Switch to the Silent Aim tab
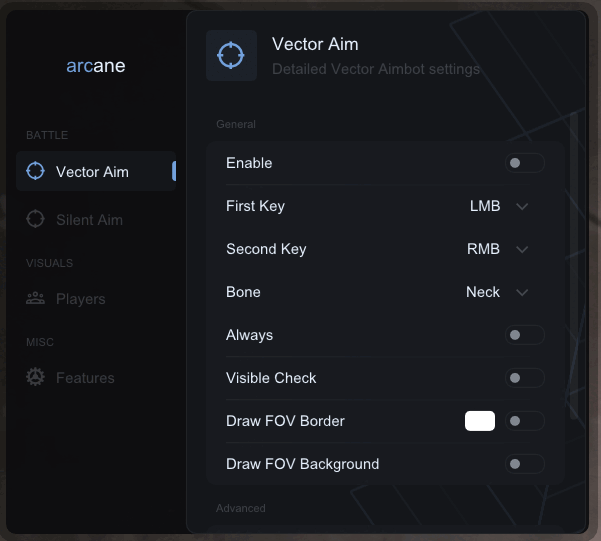 [x=89, y=220]
